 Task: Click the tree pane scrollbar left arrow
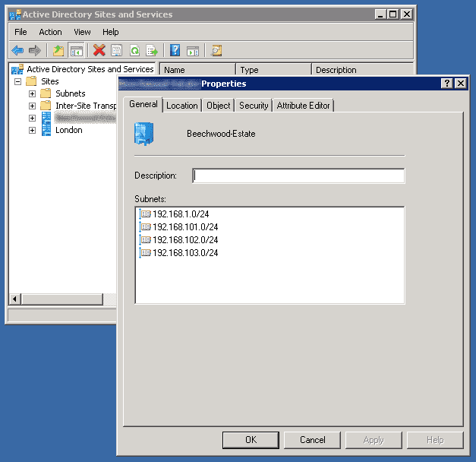pos(14,299)
